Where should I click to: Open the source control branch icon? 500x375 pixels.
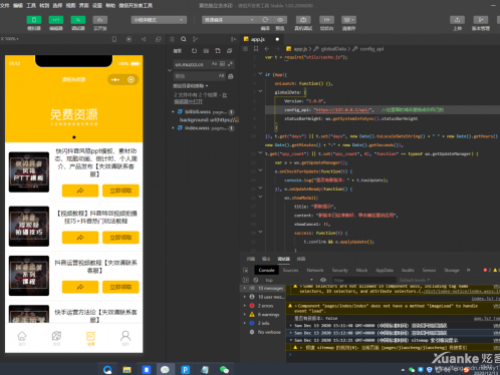195,39
